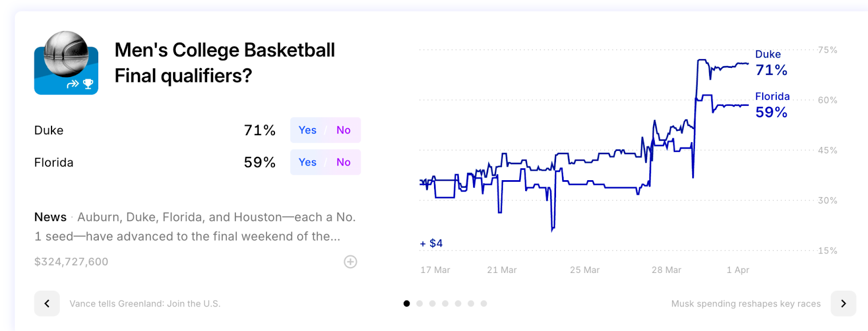
Task: Open the basketball market thumbnail image
Action: click(x=66, y=63)
